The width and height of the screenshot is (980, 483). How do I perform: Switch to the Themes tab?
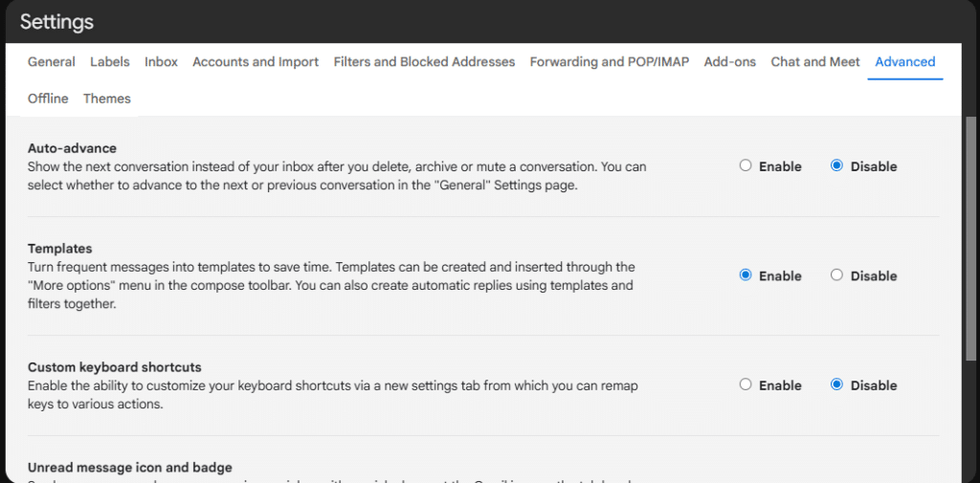(x=107, y=99)
